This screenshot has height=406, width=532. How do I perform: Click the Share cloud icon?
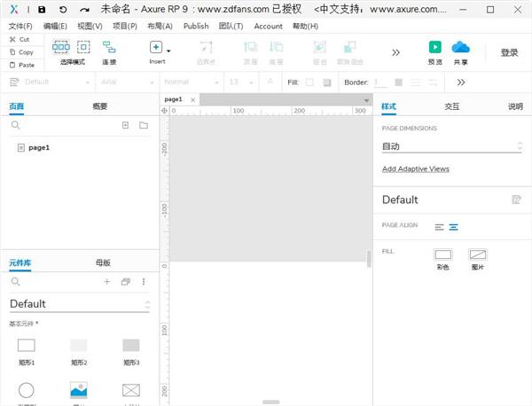tap(460, 47)
